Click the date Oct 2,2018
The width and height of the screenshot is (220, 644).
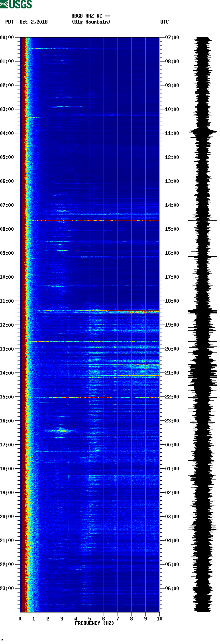pos(33,22)
